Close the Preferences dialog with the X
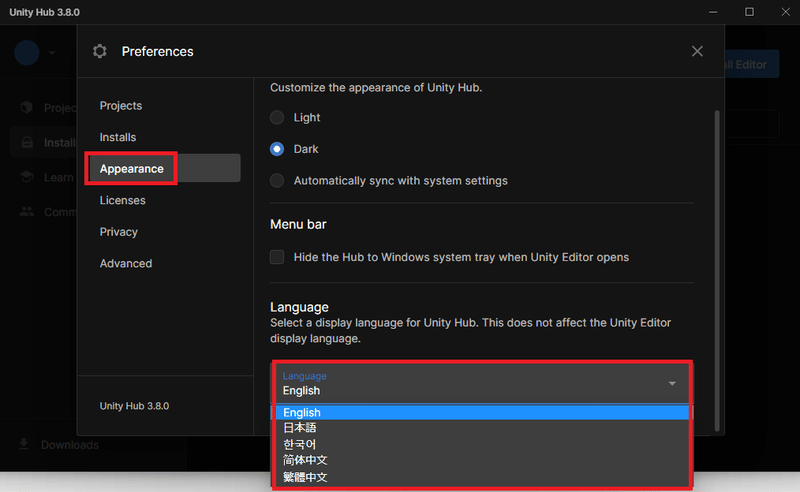Screen dimensions: 800x492 pos(697,51)
